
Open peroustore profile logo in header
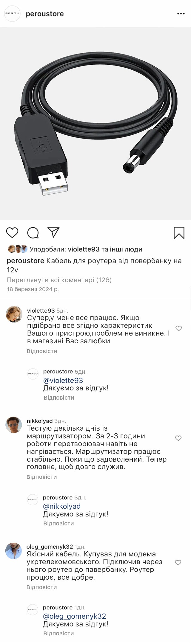click(x=12, y=14)
